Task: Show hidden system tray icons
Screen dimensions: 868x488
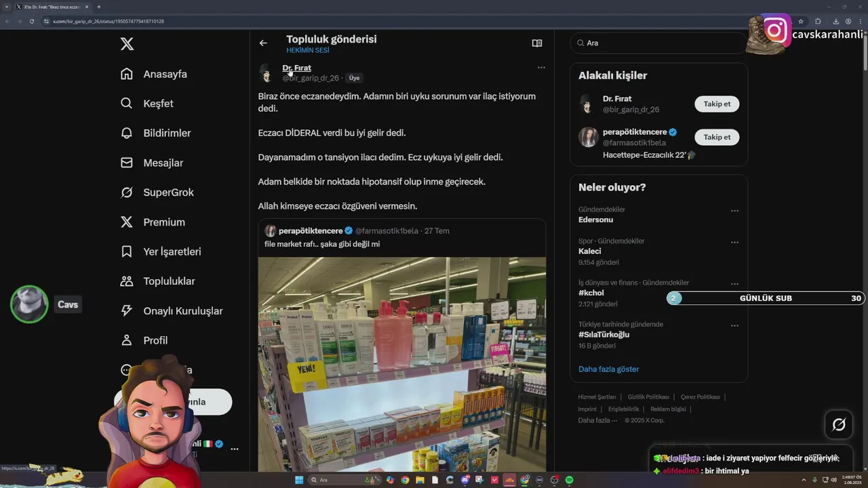Action: 804,480
